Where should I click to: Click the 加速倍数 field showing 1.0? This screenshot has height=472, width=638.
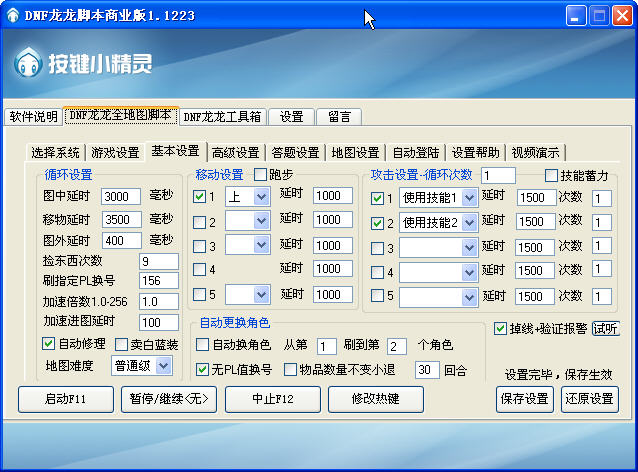point(159,302)
